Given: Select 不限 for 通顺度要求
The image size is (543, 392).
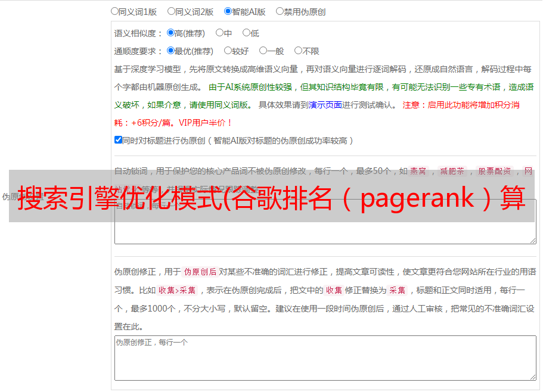Looking at the screenshot, I should tap(298, 51).
